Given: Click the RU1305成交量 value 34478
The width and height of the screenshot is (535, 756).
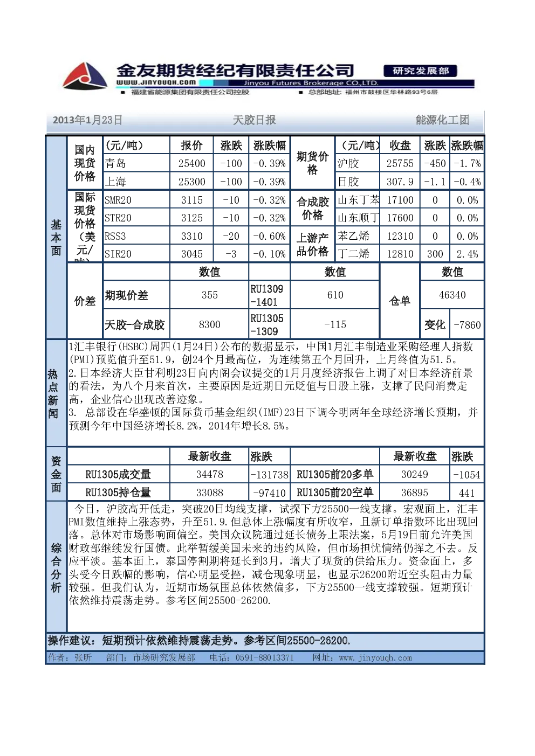Looking at the screenshot, I should (x=210, y=475).
